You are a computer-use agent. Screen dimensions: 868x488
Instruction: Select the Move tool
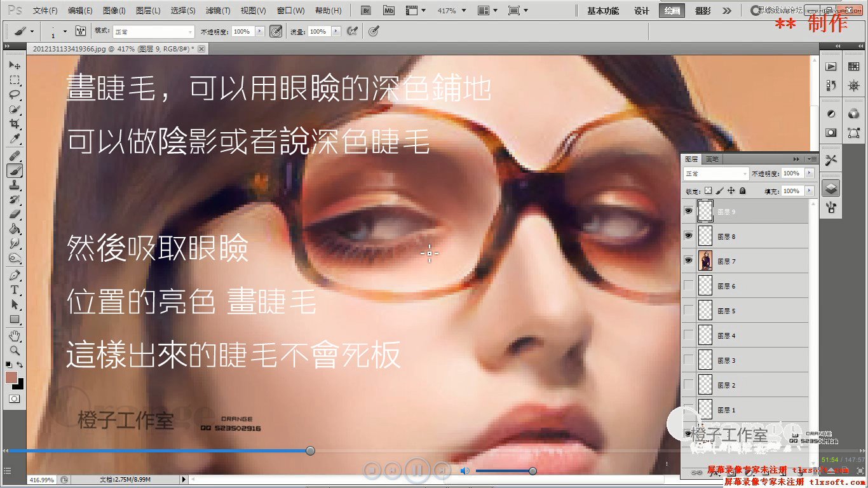[x=15, y=65]
